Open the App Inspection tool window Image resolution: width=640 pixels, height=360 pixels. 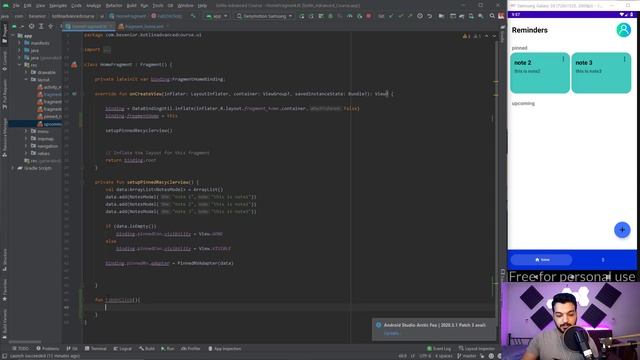pyautogui.click(x=225, y=349)
